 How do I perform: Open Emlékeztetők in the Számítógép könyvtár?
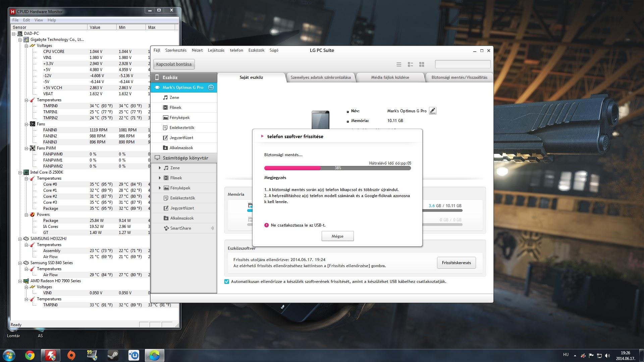point(184,198)
